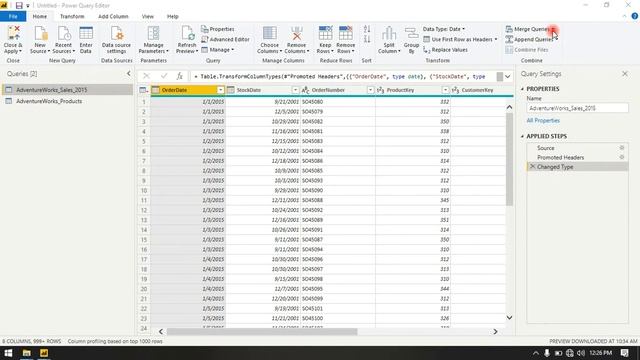Open the File menu
This screenshot has width=640, height=360.
[13, 16]
